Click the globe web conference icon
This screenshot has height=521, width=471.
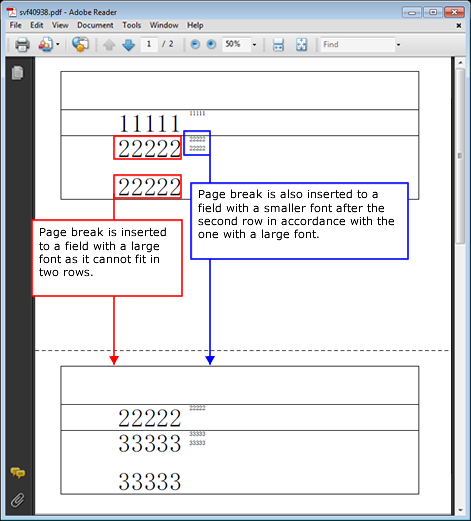80,44
